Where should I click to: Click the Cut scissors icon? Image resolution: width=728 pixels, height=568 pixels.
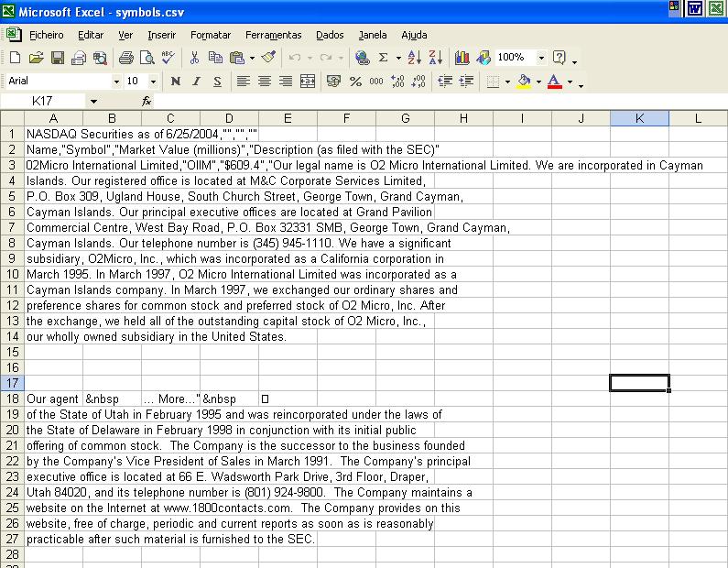(194, 58)
